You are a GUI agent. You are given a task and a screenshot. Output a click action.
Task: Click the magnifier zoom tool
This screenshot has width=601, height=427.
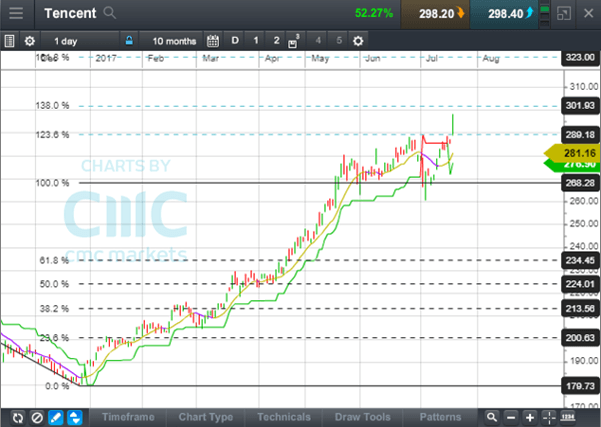pyautogui.click(x=492, y=417)
